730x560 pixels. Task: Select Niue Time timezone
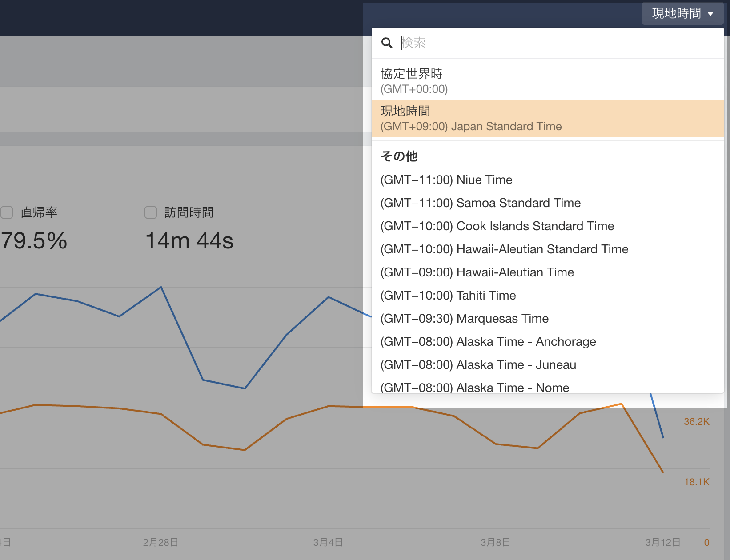click(x=446, y=180)
